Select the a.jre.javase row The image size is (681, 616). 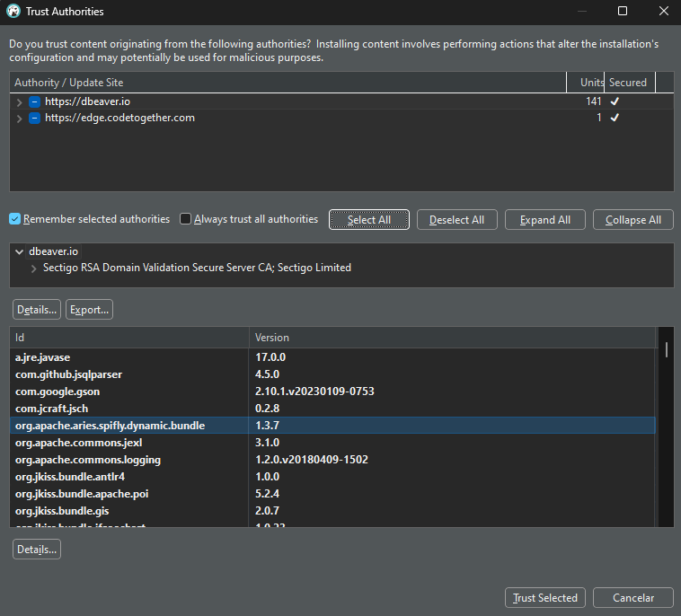(x=332, y=357)
